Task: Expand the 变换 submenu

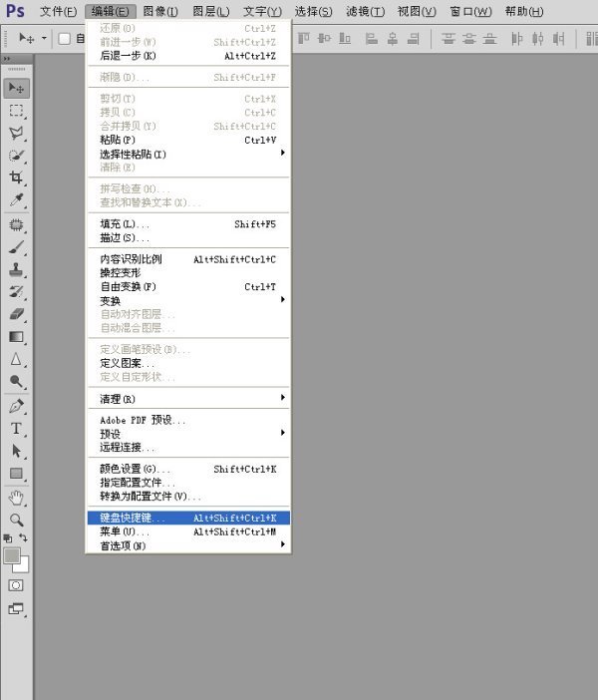Action: point(188,300)
